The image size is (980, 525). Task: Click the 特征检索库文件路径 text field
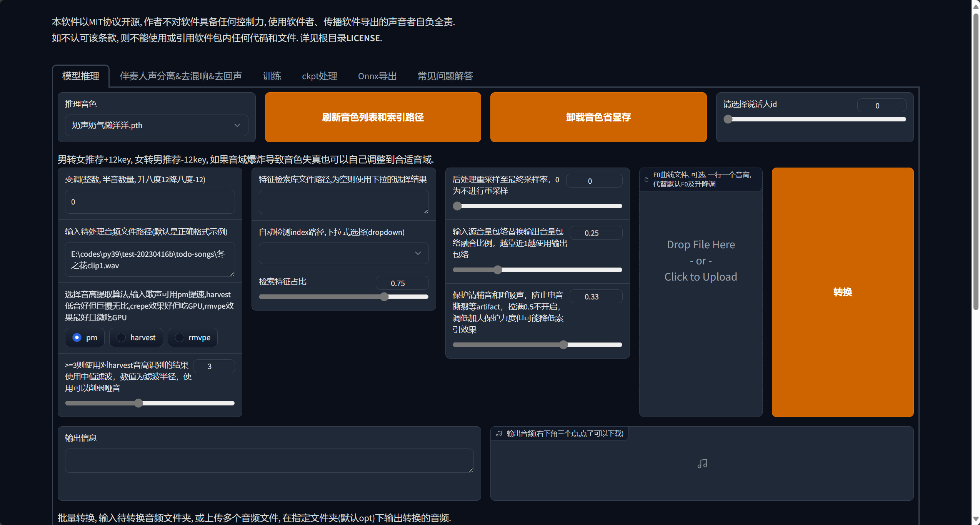344,202
